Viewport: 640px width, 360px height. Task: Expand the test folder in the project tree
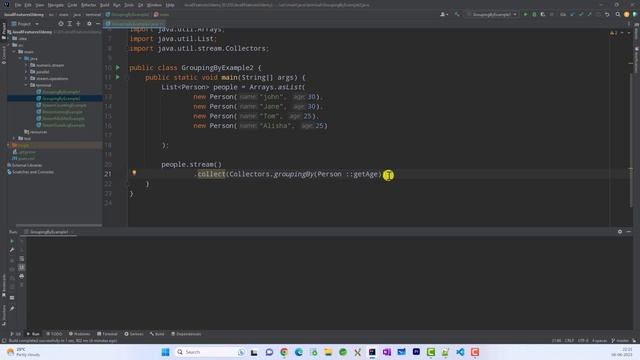14,138
